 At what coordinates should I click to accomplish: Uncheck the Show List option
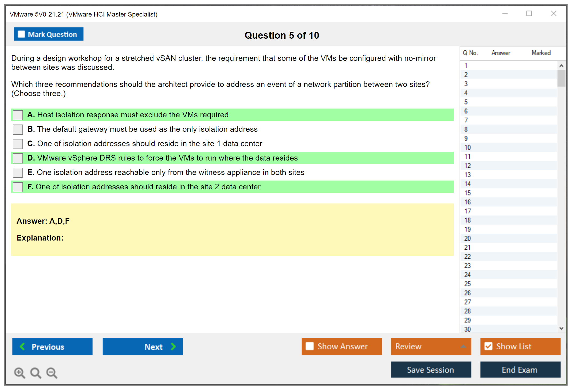(488, 346)
